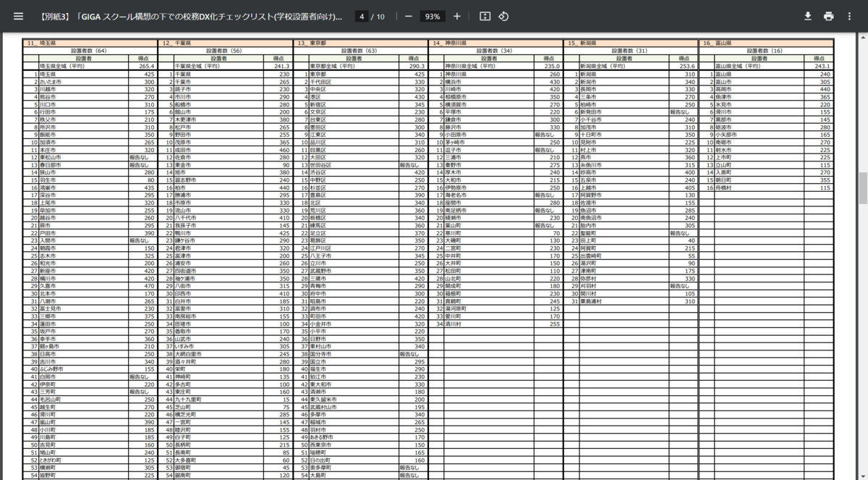
Task: Zoom in with the plus button
Action: 456,16
